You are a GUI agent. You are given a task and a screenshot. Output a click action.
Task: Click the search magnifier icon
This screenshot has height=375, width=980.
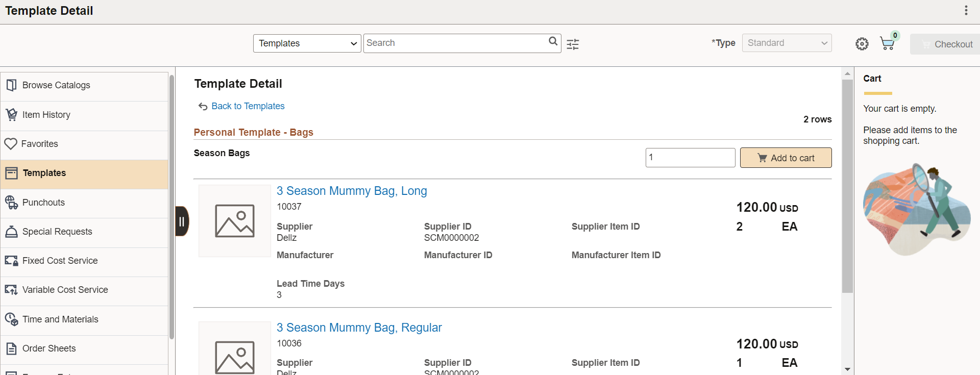pyautogui.click(x=553, y=41)
